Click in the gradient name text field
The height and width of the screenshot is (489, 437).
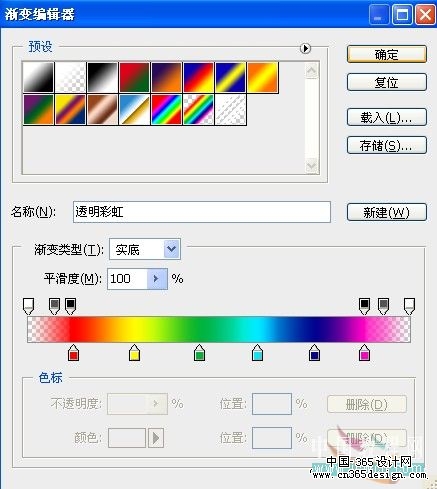click(x=202, y=212)
